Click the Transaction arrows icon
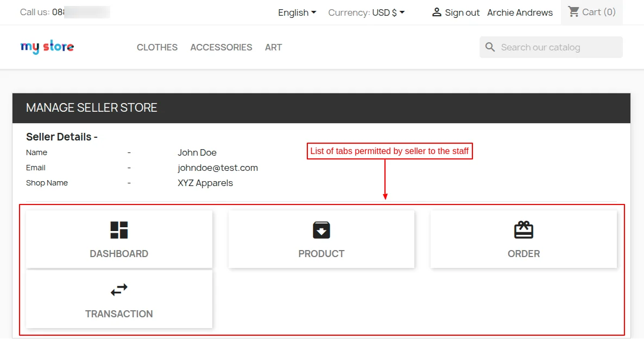 point(119,290)
